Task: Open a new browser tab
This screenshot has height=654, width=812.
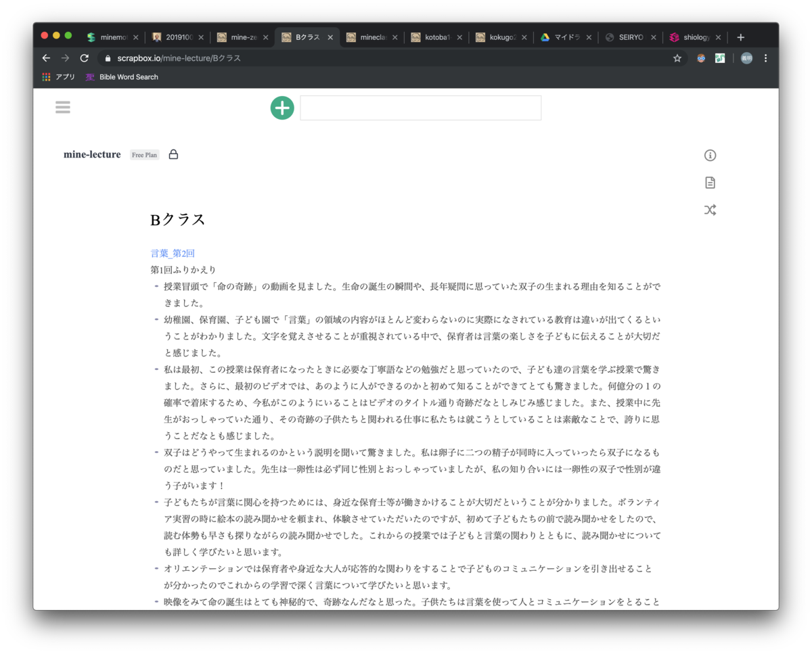Action: (x=741, y=38)
